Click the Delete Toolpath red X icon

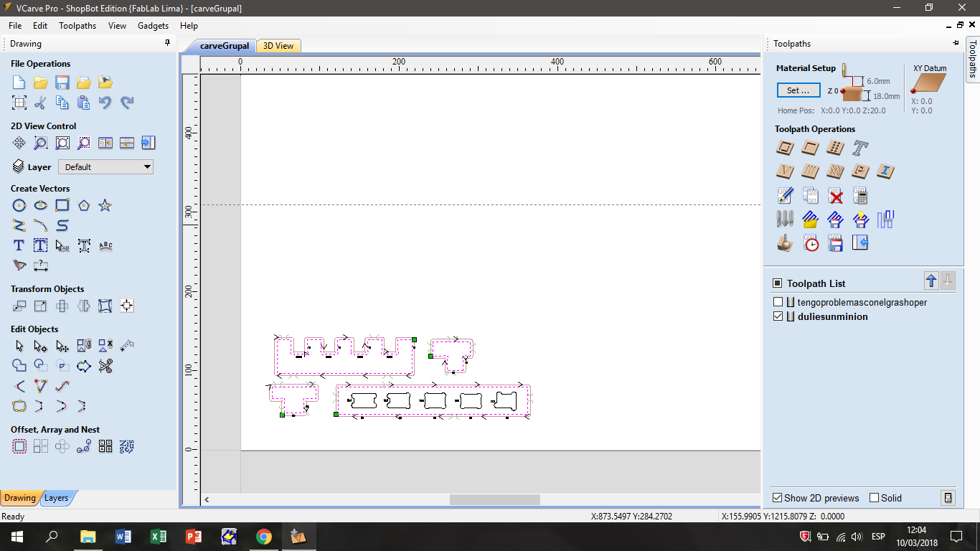(835, 196)
